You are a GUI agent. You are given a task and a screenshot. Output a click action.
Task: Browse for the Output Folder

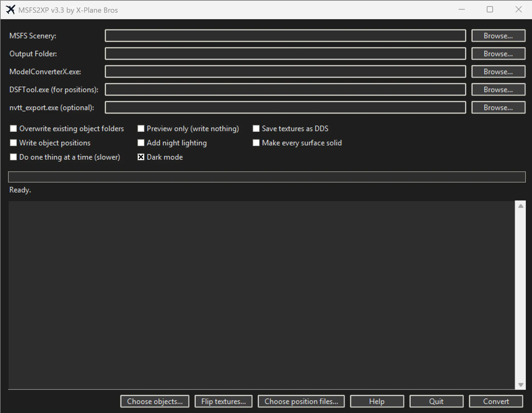(x=498, y=54)
